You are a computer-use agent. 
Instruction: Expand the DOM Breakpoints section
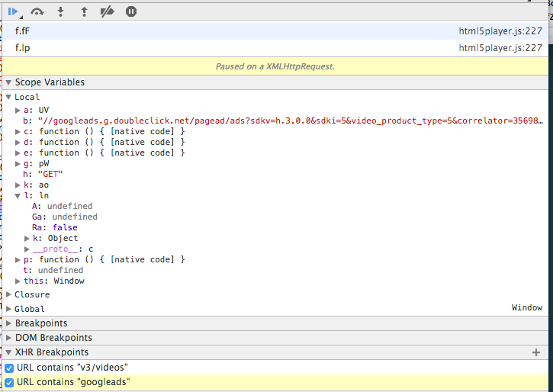[8, 338]
